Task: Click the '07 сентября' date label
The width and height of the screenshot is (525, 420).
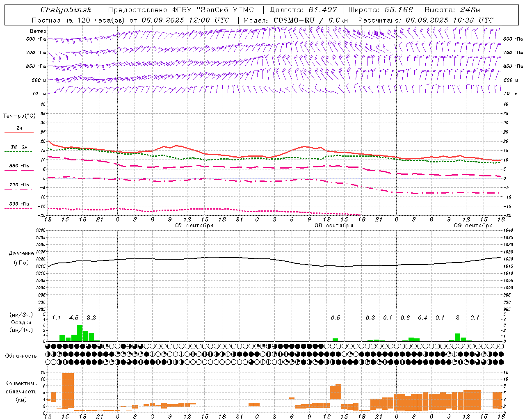Action: click(194, 226)
